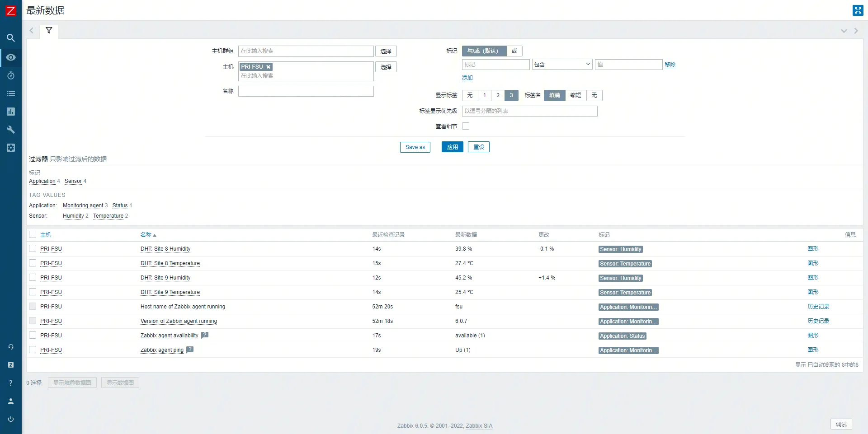Open the 包含 tag operator dropdown
This screenshot has height=434, width=868.
click(562, 65)
